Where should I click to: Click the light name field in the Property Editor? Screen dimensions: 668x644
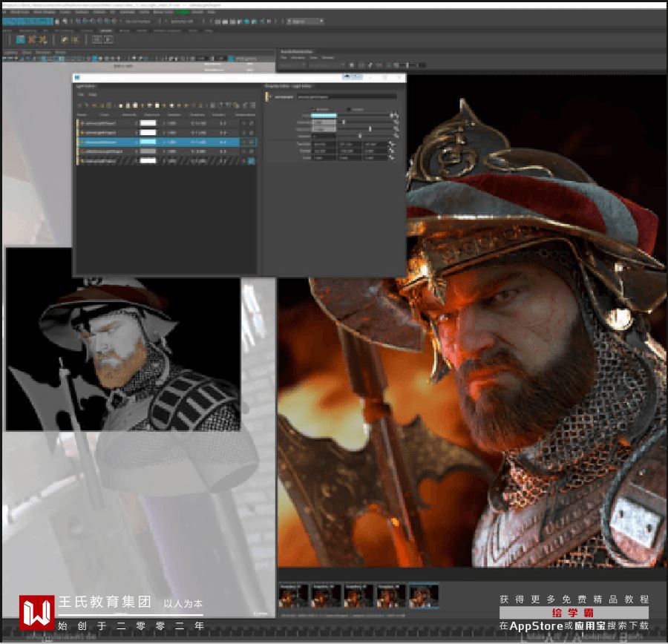pyautogui.click(x=347, y=96)
